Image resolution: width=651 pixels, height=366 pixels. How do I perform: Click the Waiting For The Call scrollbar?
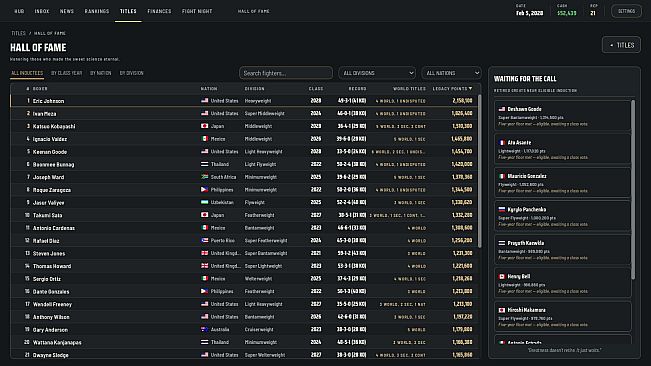pyautogui.click(x=633, y=189)
